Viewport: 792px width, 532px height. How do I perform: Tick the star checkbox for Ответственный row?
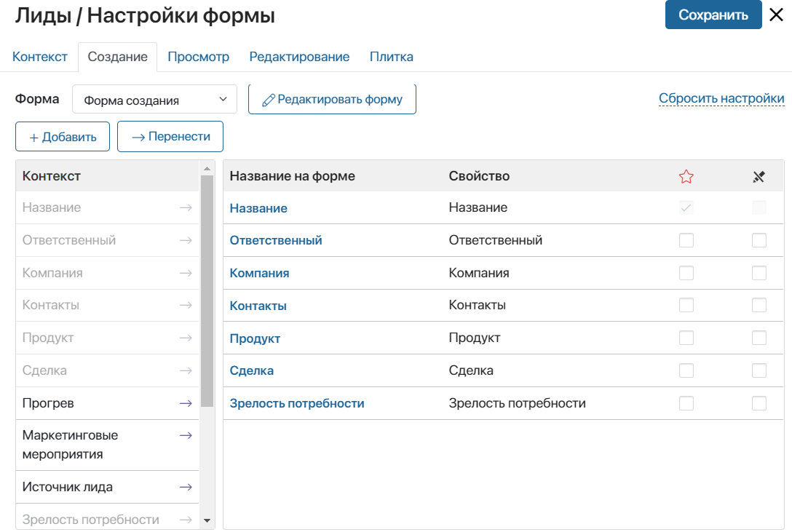pos(686,240)
